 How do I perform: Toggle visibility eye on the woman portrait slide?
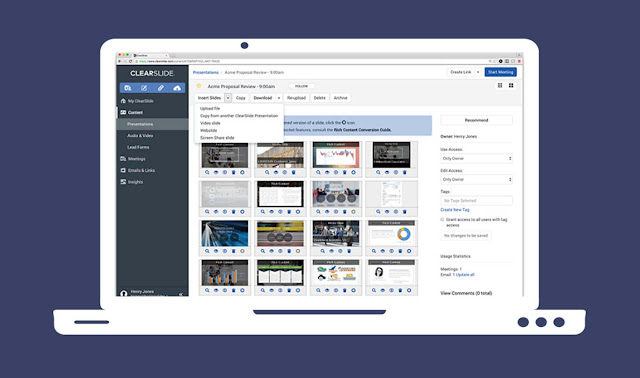tap(382, 290)
